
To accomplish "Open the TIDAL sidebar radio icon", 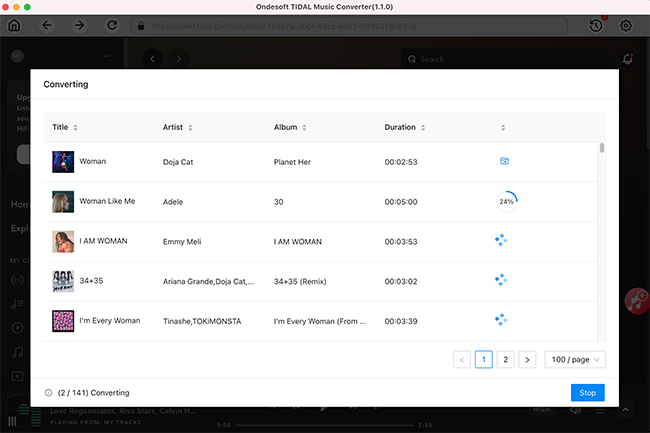I will click(x=17, y=280).
